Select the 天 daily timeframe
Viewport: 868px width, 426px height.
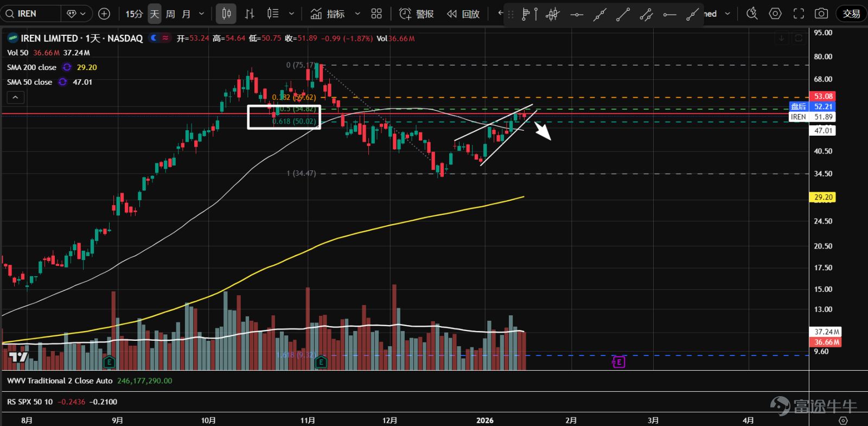point(155,14)
